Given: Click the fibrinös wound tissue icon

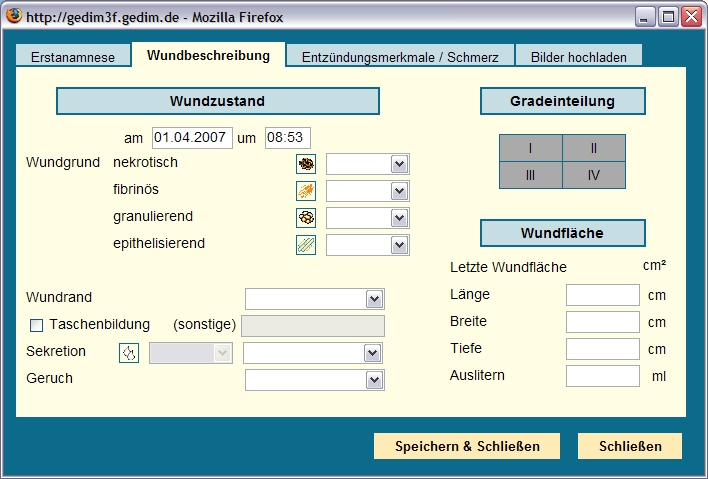Looking at the screenshot, I should click(x=305, y=191).
